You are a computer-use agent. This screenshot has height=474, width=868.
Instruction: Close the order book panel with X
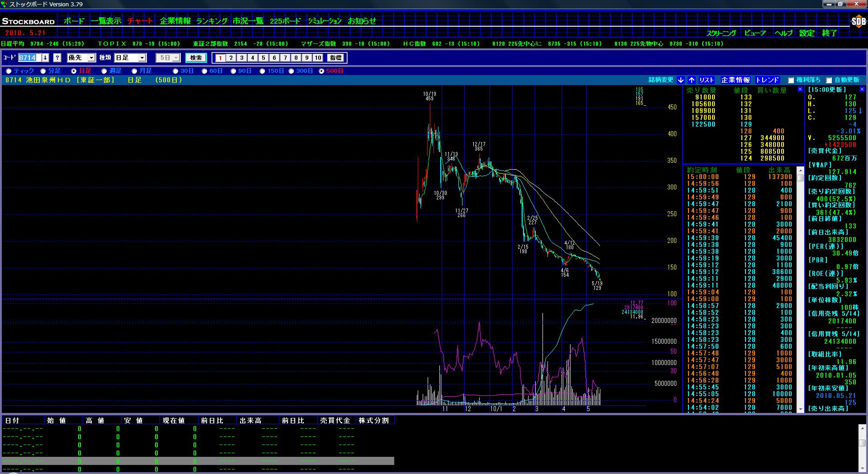(800, 90)
